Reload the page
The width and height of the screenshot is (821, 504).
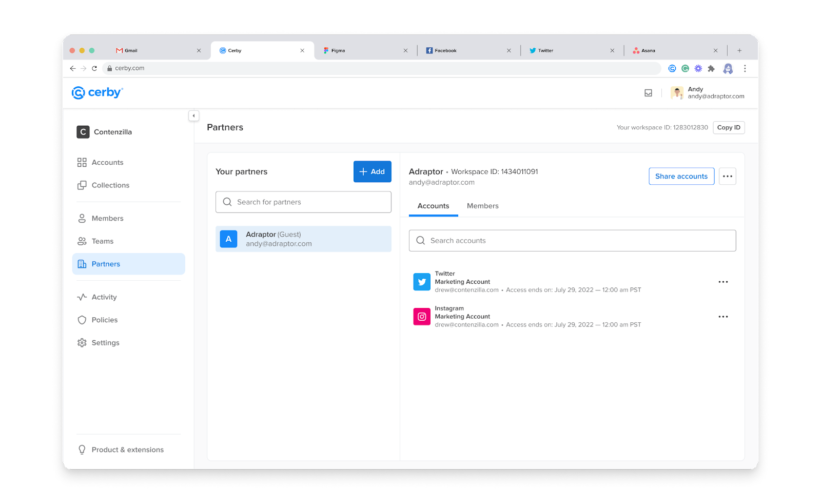(94, 68)
